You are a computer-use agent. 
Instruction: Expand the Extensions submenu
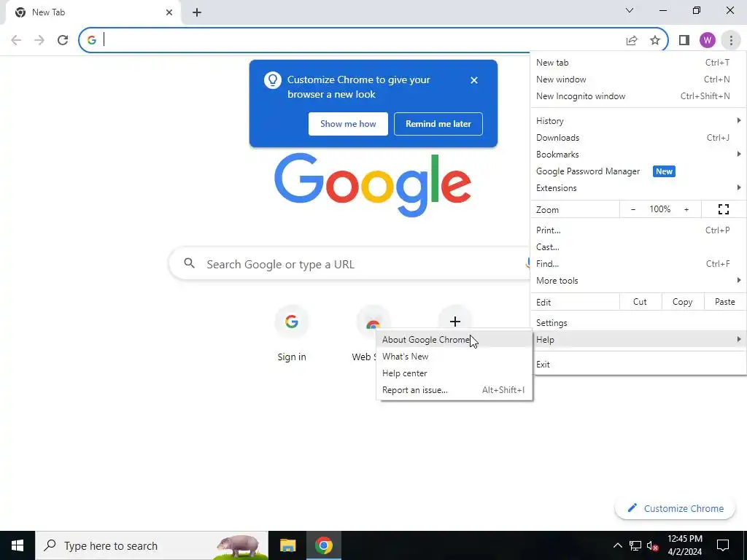coord(638,188)
